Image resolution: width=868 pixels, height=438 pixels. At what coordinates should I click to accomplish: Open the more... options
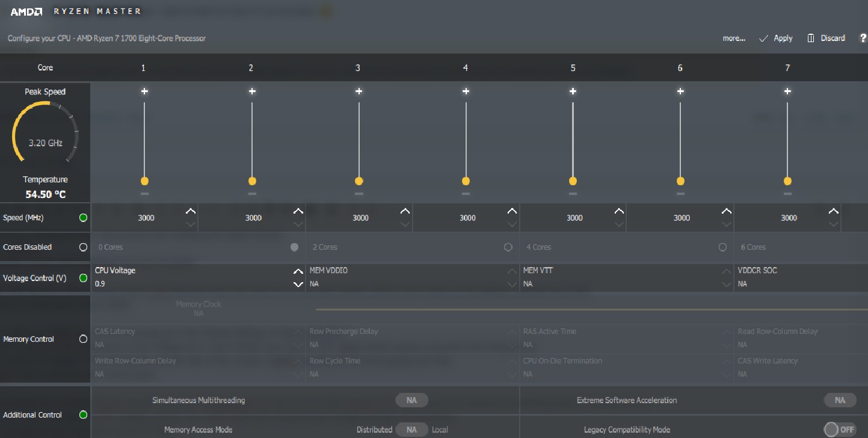[734, 38]
